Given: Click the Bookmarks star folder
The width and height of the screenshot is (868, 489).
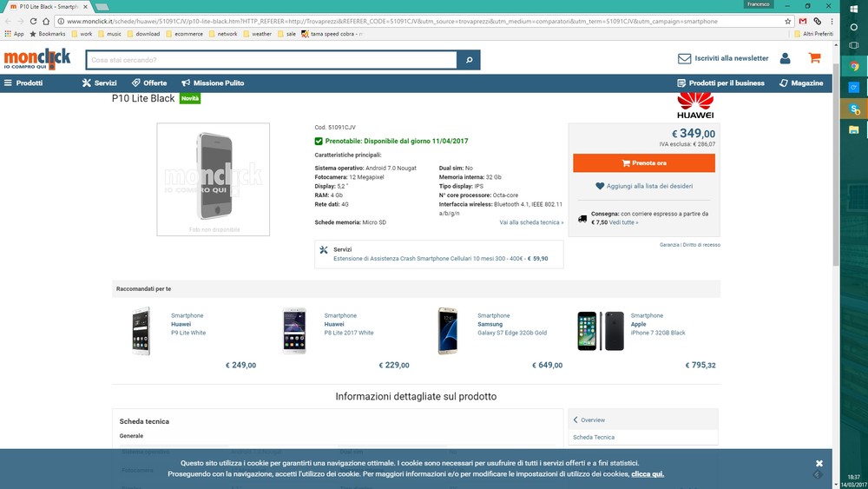Looking at the screenshot, I should (x=48, y=34).
